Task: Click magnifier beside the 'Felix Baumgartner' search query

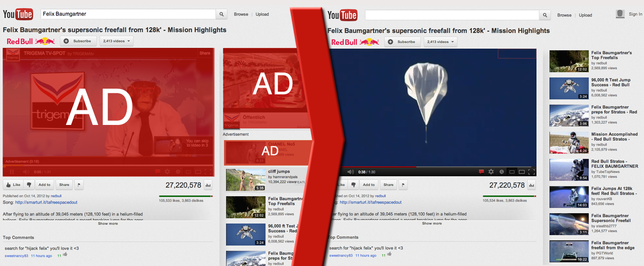Action: pyautogui.click(x=222, y=14)
